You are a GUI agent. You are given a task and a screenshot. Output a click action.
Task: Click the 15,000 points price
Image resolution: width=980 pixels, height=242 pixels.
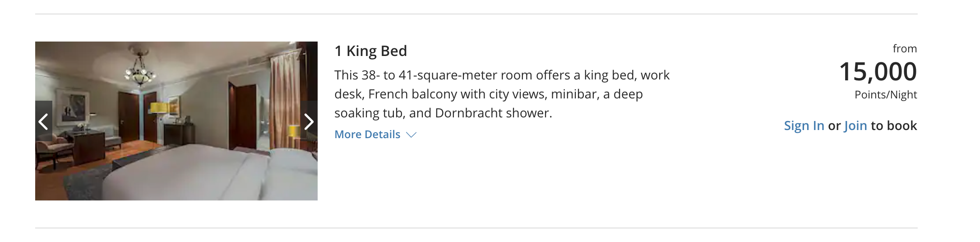pos(878,72)
